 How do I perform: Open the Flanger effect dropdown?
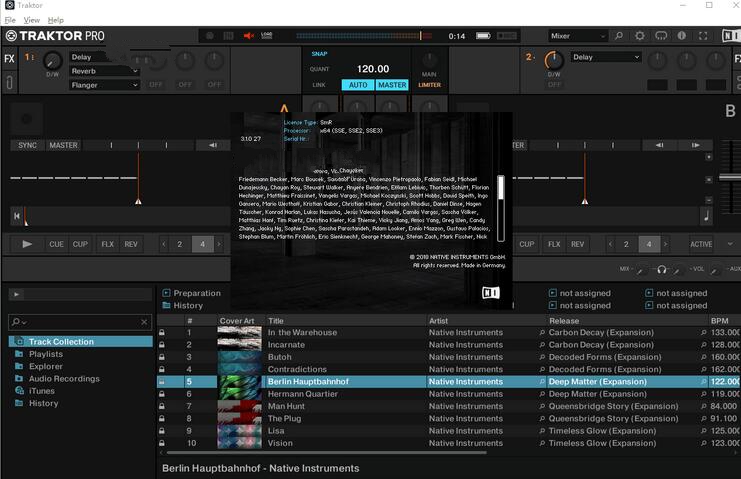tap(104, 85)
